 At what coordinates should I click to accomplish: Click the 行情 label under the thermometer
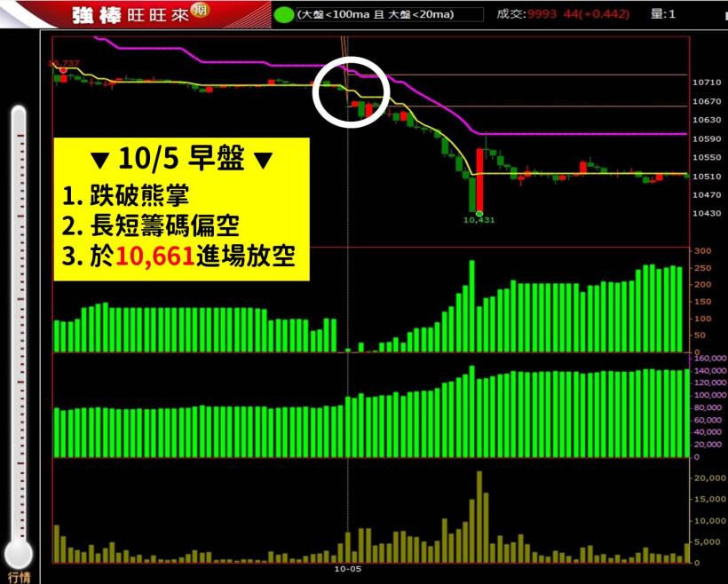point(19,578)
